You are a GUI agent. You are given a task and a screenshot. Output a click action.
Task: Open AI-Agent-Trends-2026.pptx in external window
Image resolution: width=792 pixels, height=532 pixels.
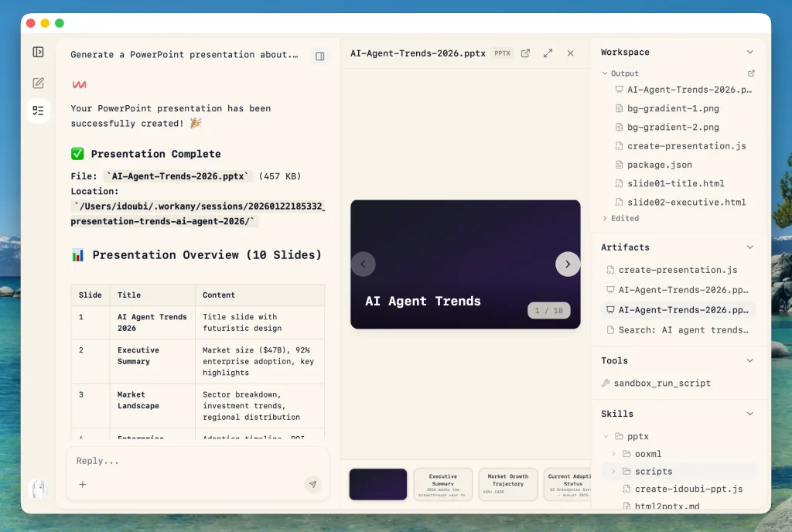pos(525,53)
